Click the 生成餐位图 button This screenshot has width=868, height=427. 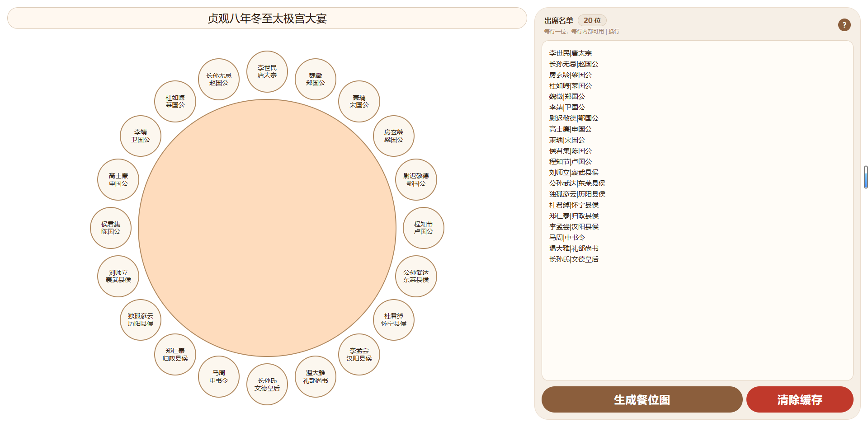(642, 399)
